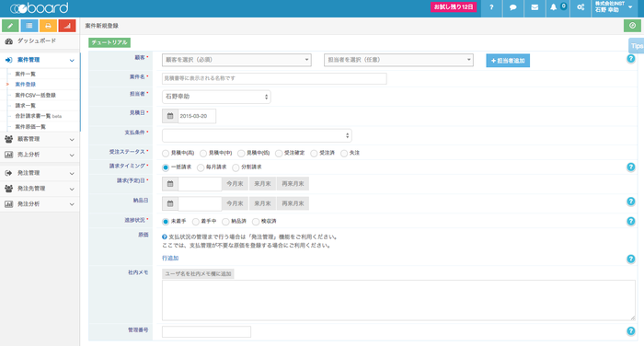Select 検収済 radio button
644x346 pixels.
(x=256, y=222)
